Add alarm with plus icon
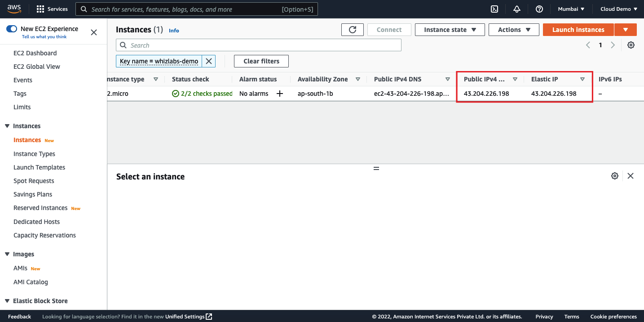 coord(279,94)
